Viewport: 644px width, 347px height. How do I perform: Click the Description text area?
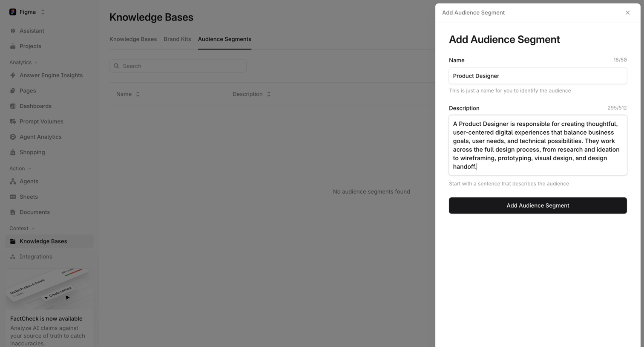pos(538,145)
